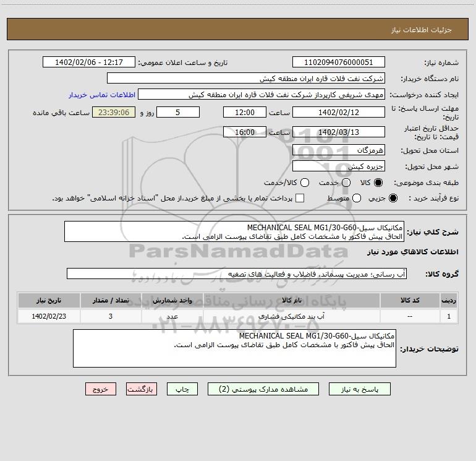Click the جزئیات اطلاعات نیاز header title
Screen dimensions: 476x461
(x=422, y=30)
